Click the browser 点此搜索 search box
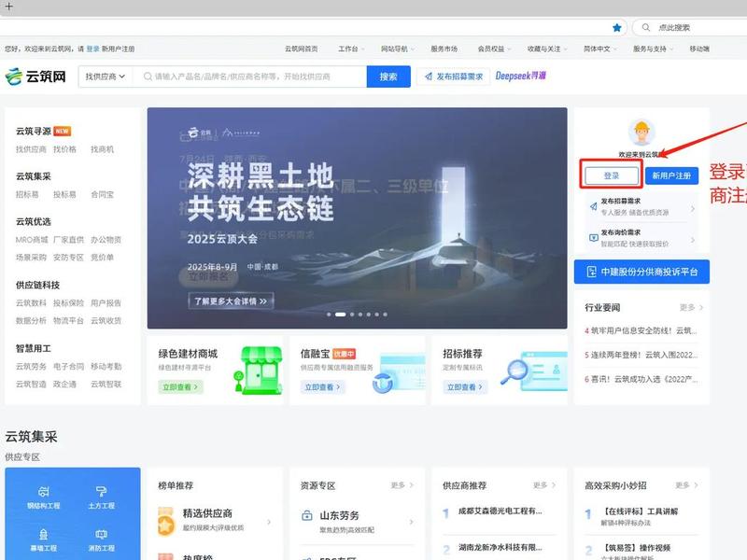This screenshot has height=560, width=747. tap(691, 28)
